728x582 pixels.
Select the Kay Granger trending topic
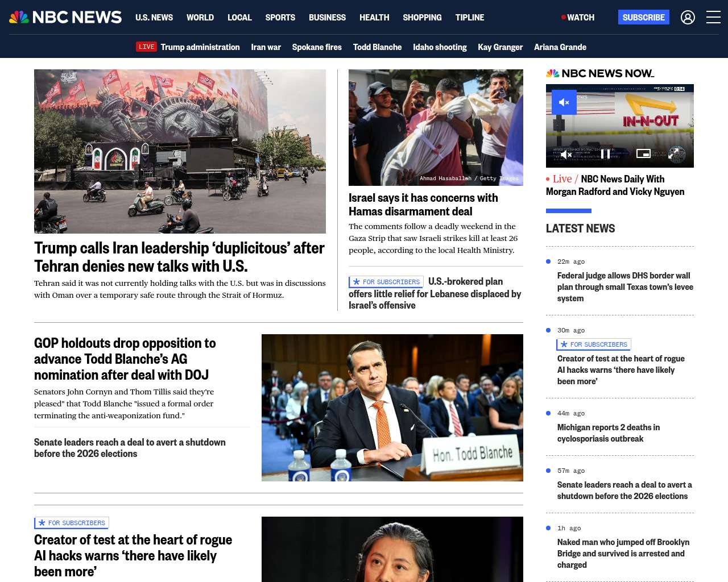pos(500,47)
